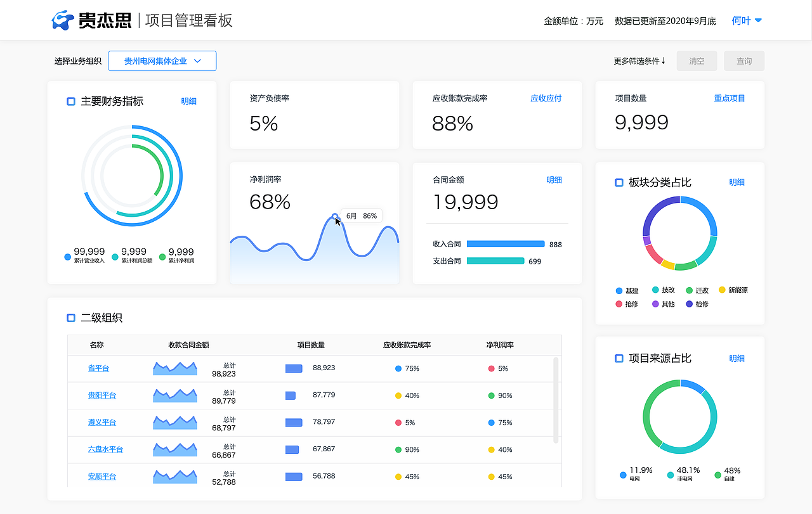Open the 应收应付 view

click(546, 98)
